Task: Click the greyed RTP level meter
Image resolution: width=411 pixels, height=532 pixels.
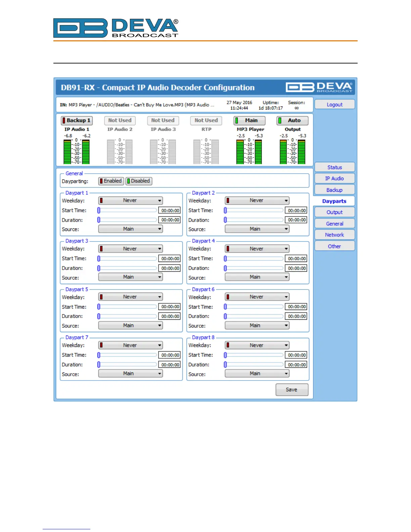Action: click(x=206, y=152)
